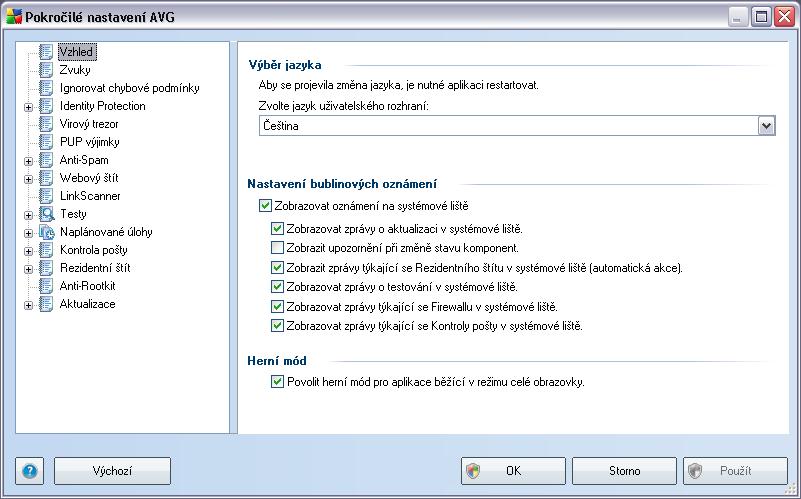The image size is (801, 499).
Task: Expand the Naplánované úlohy tree node
Action: 29,233
